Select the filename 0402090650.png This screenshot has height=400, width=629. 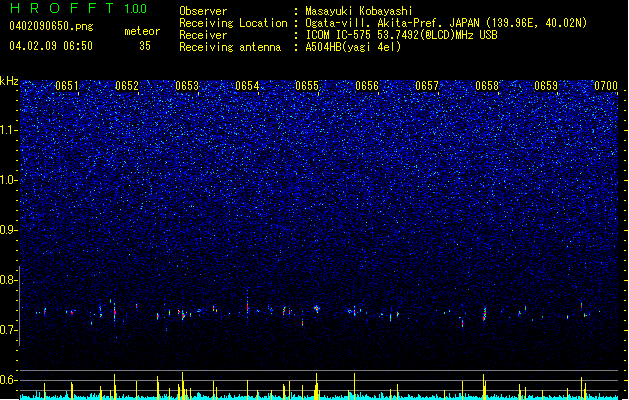click(x=51, y=27)
